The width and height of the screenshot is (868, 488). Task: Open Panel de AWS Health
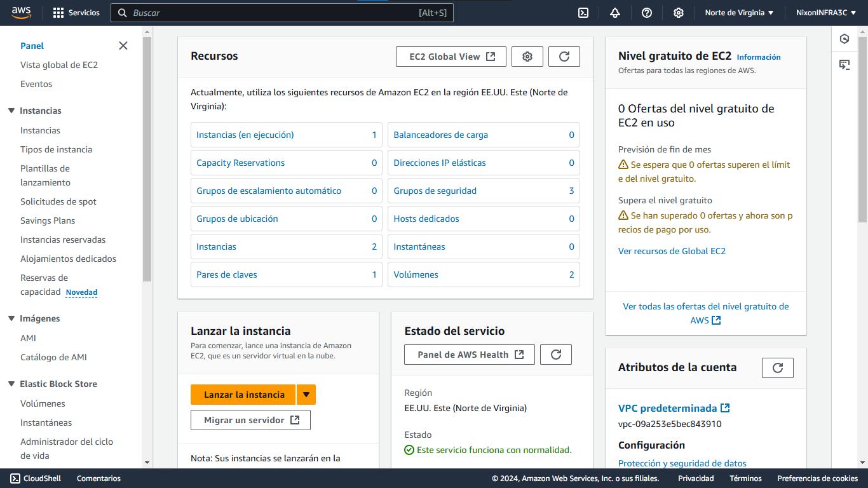point(470,355)
